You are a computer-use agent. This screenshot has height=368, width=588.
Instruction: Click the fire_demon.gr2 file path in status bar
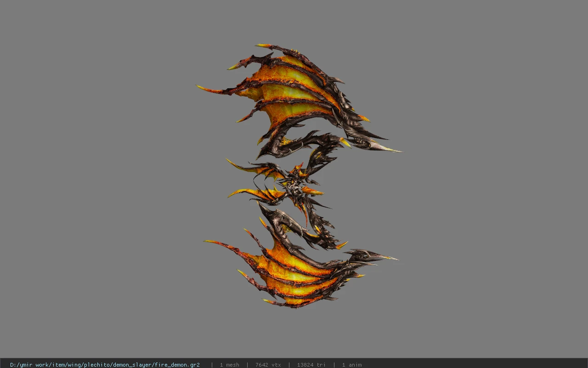105,365
